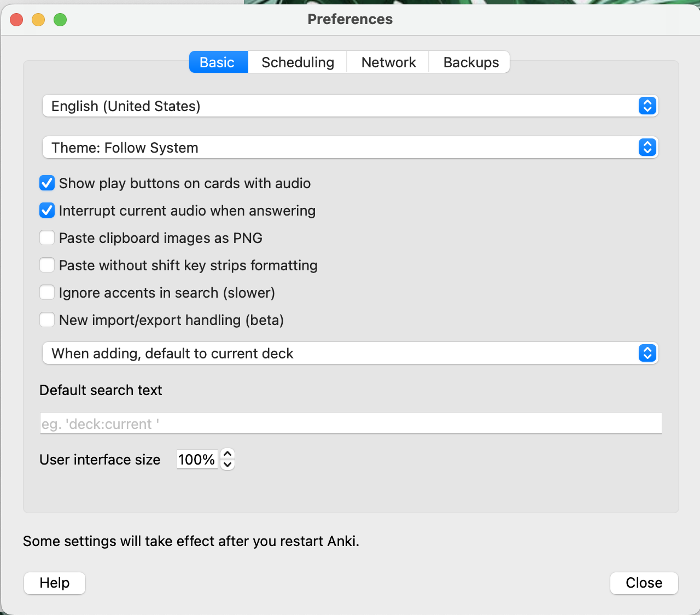Click the Basic tab
700x615 pixels.
coord(218,62)
